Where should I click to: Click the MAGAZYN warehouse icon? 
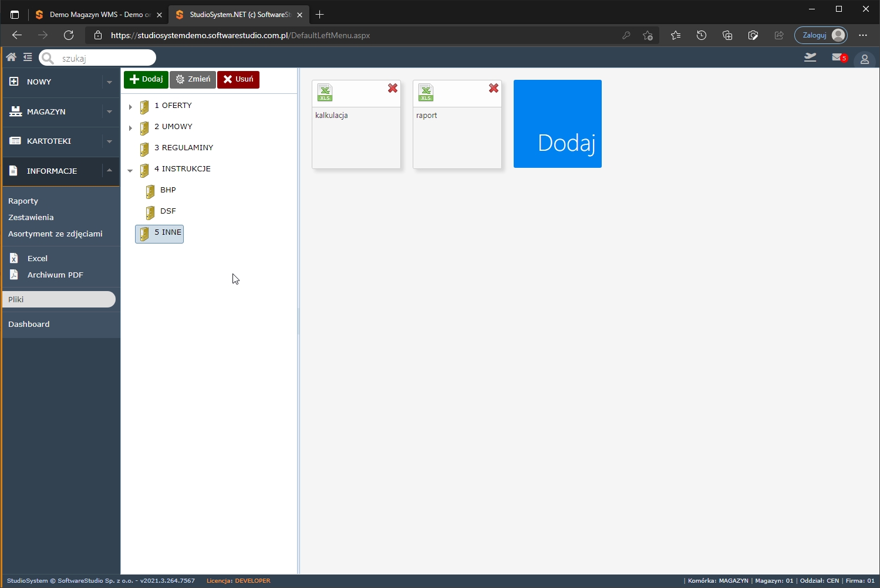point(15,111)
